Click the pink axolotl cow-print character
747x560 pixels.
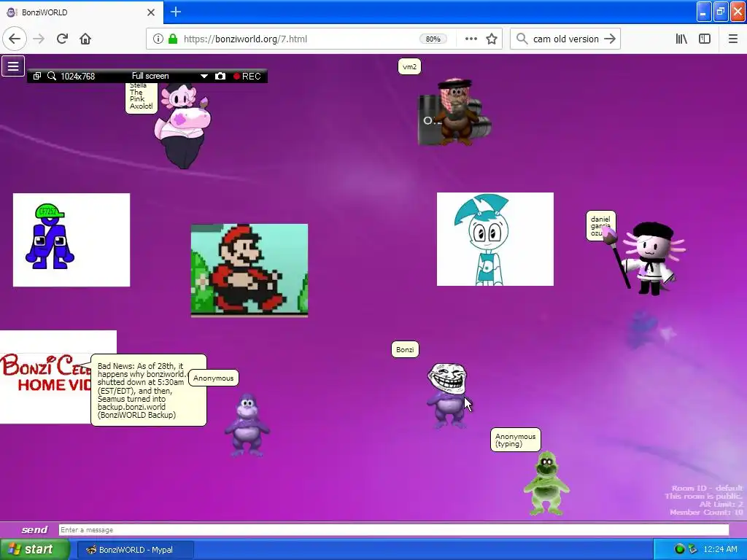pos(182,126)
